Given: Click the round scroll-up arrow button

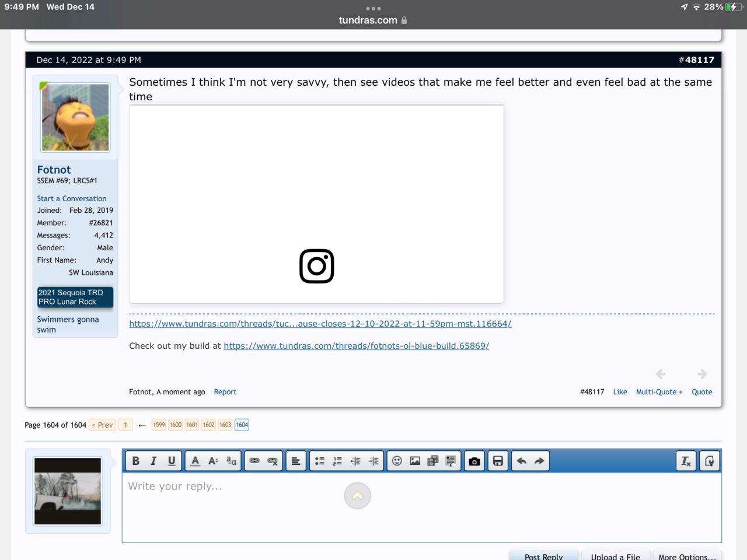Looking at the screenshot, I should pyautogui.click(x=358, y=496).
